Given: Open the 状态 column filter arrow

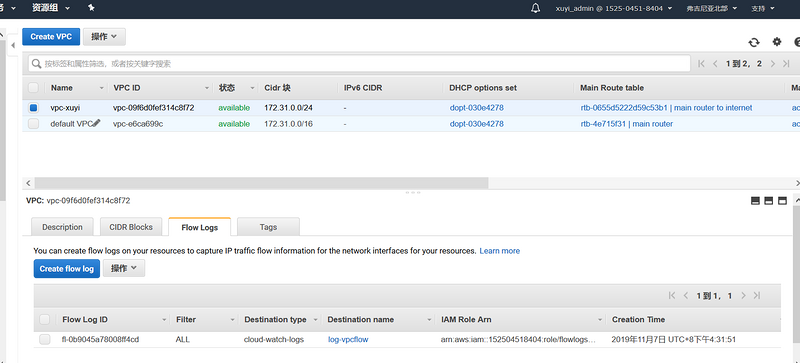Looking at the screenshot, I should [252, 88].
